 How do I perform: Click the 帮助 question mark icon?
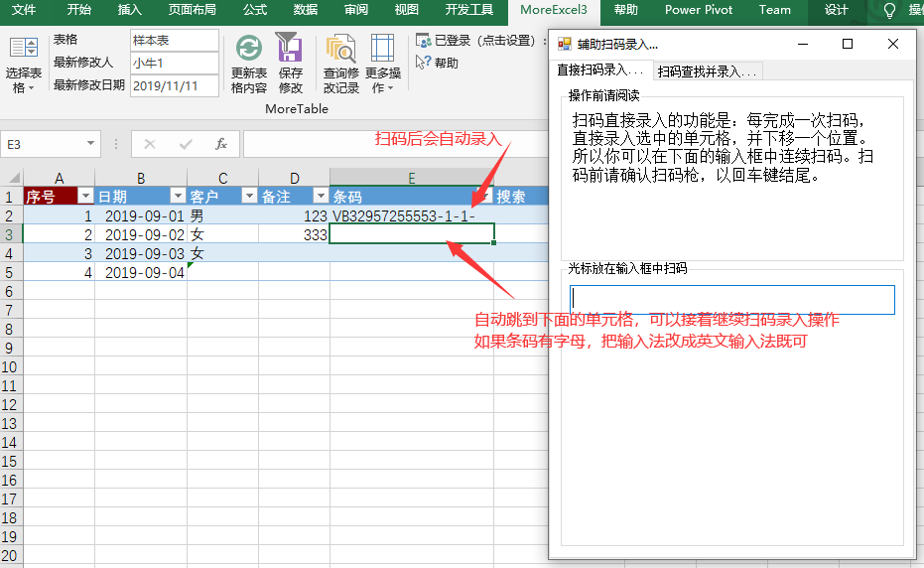423,63
